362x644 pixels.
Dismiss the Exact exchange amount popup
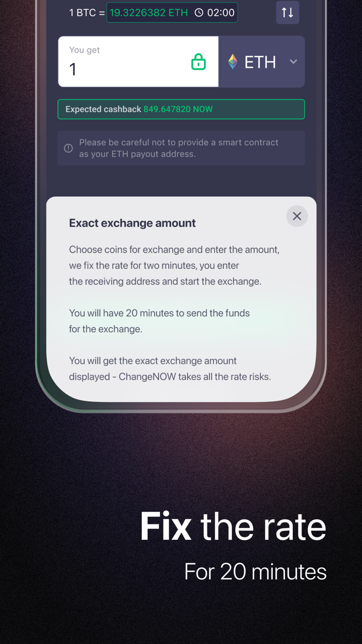(x=297, y=216)
